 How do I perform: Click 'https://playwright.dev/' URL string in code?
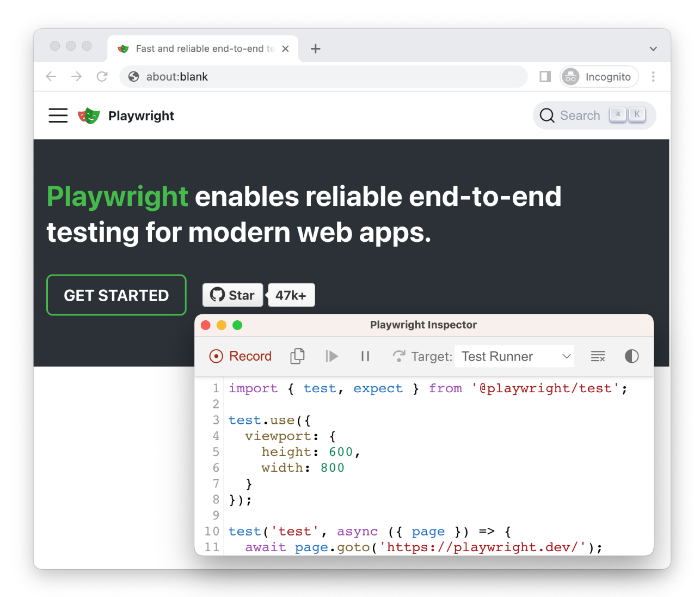483,547
